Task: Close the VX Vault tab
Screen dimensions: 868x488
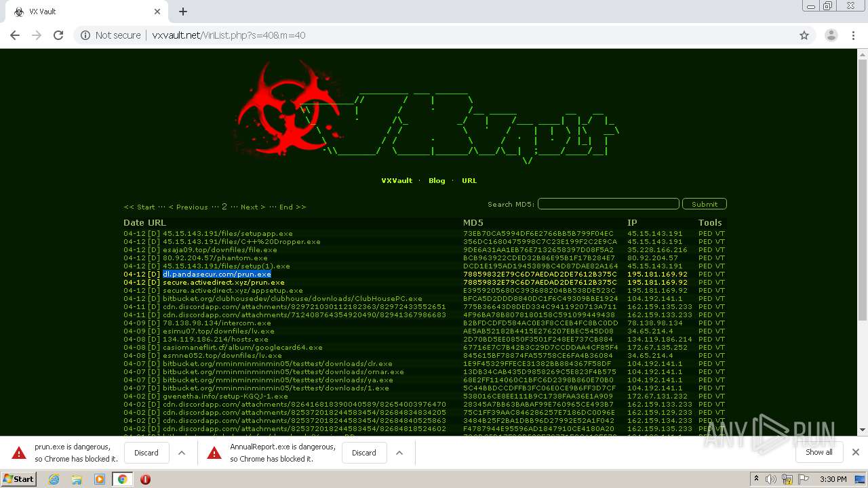Action: pos(157,12)
